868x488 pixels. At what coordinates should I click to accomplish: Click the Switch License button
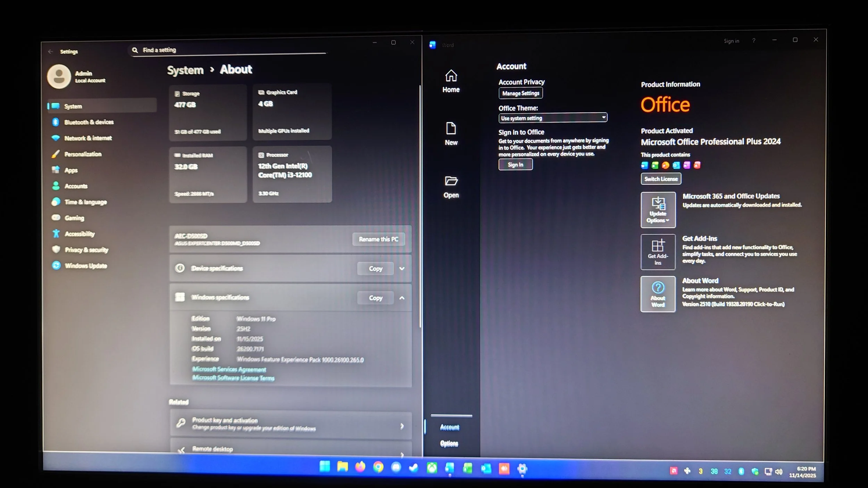click(x=660, y=179)
